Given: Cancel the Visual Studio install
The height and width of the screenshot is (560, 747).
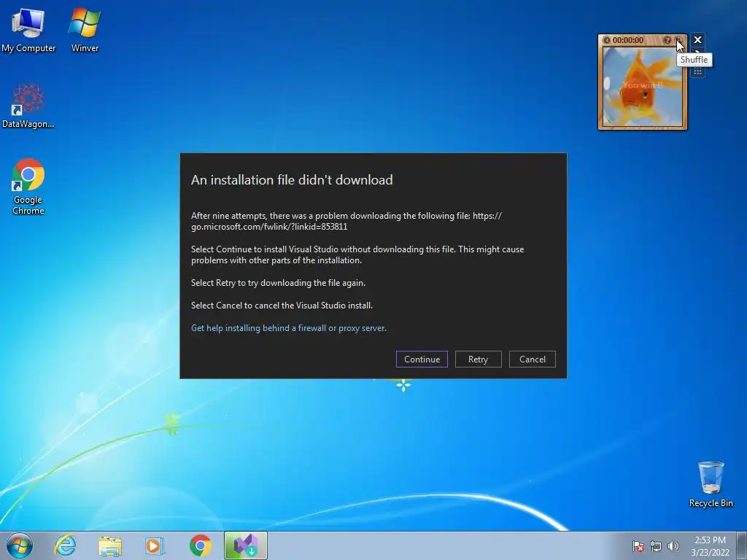Looking at the screenshot, I should pos(532,359).
